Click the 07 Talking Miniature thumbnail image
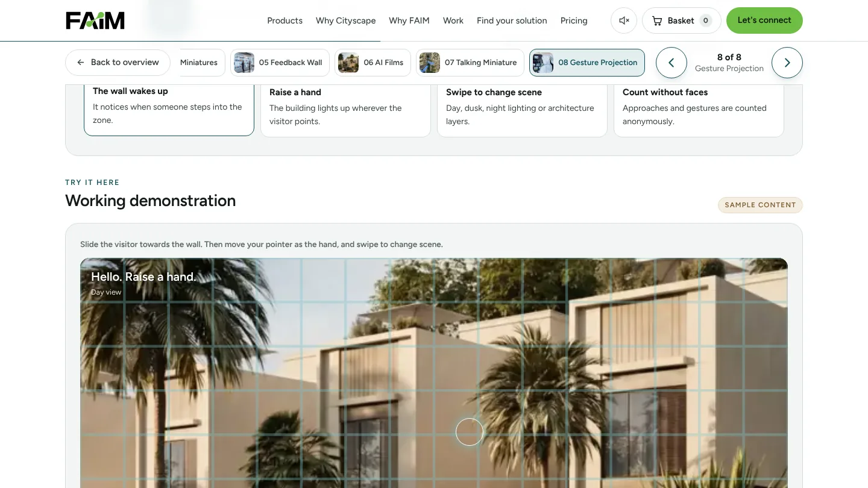868x488 pixels. tap(430, 63)
